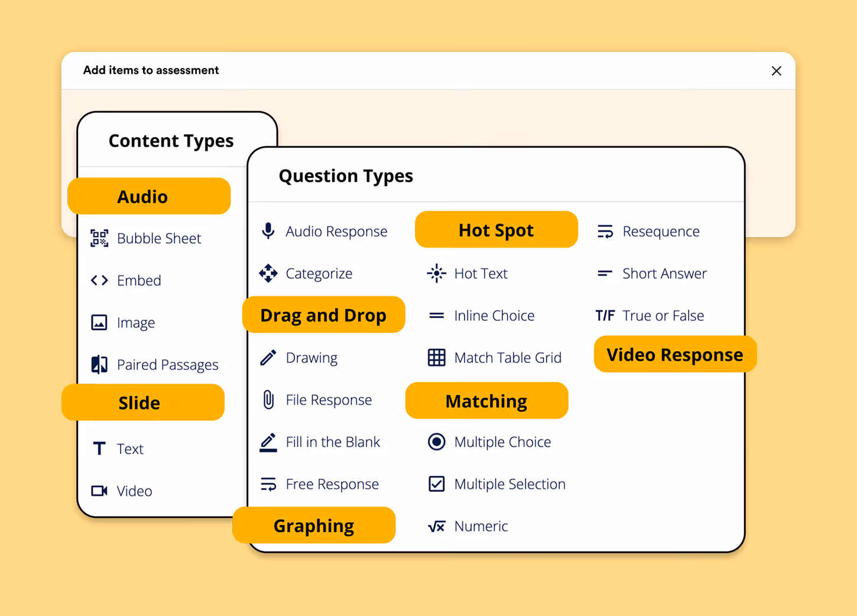Pick the Short Answer label
Viewport: 857px width, 616px height.
664,273
